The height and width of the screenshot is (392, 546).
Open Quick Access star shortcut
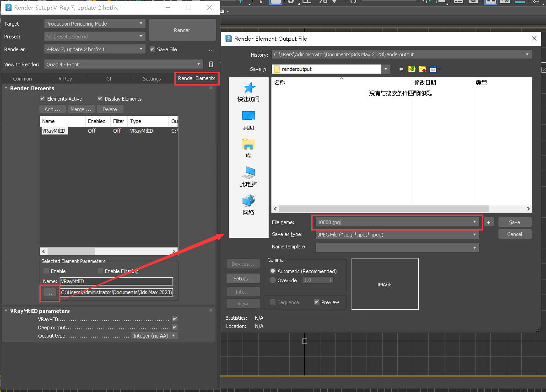(249, 88)
